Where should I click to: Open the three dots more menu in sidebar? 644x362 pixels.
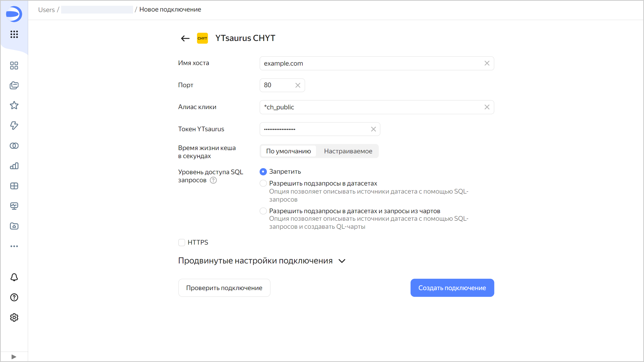(14, 246)
